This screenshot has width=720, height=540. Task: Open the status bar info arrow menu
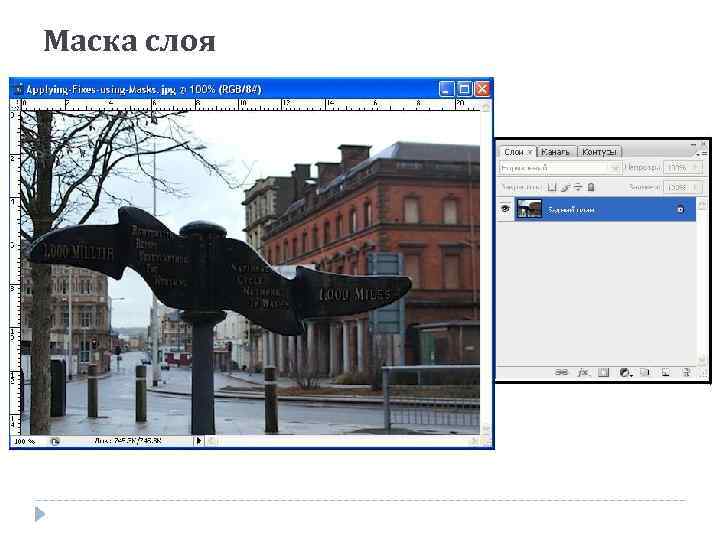(x=198, y=441)
